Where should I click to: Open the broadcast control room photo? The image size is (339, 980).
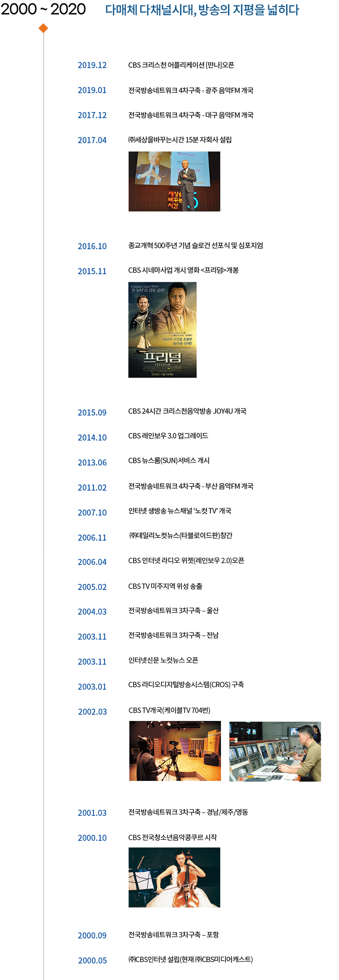pos(275,751)
